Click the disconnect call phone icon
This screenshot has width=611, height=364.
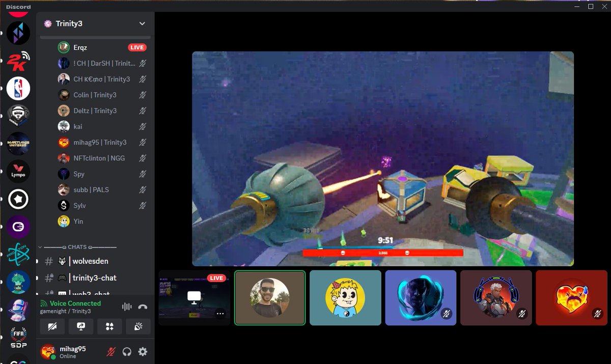point(143,307)
